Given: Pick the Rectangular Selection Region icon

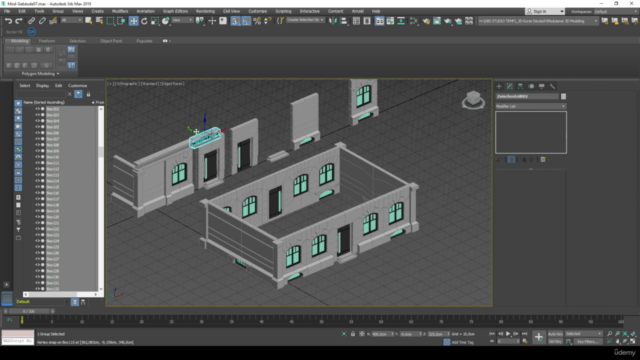Looking at the screenshot, I should pyautogui.click(x=110, y=21).
